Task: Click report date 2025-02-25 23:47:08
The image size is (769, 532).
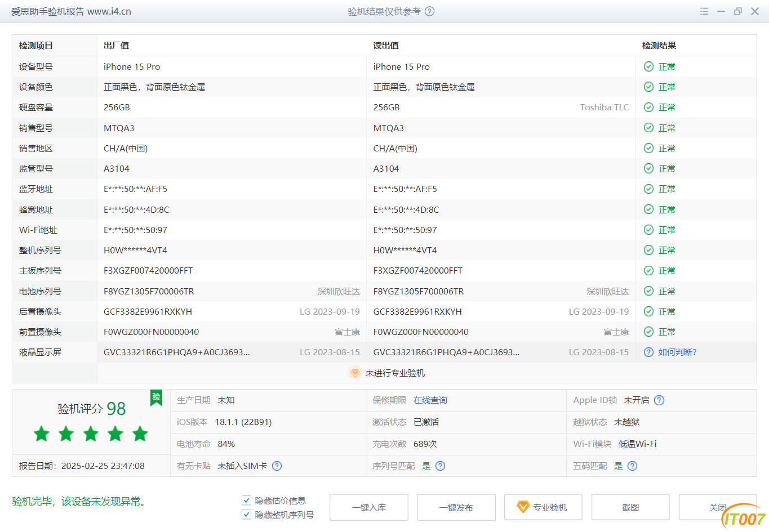Action: [x=103, y=466]
